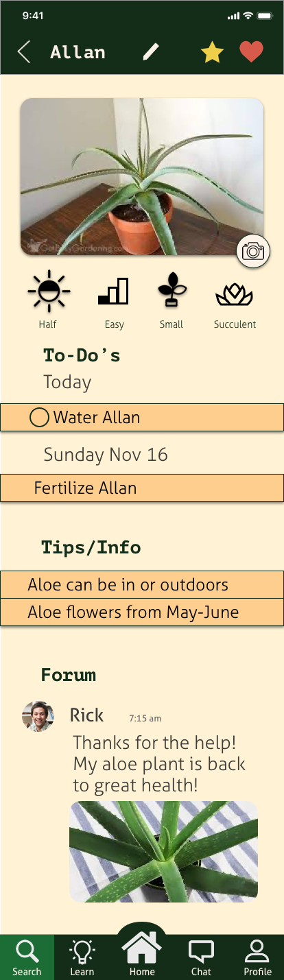Switch to the Learn tab
This screenshot has height=980, width=284.
[x=82, y=957]
